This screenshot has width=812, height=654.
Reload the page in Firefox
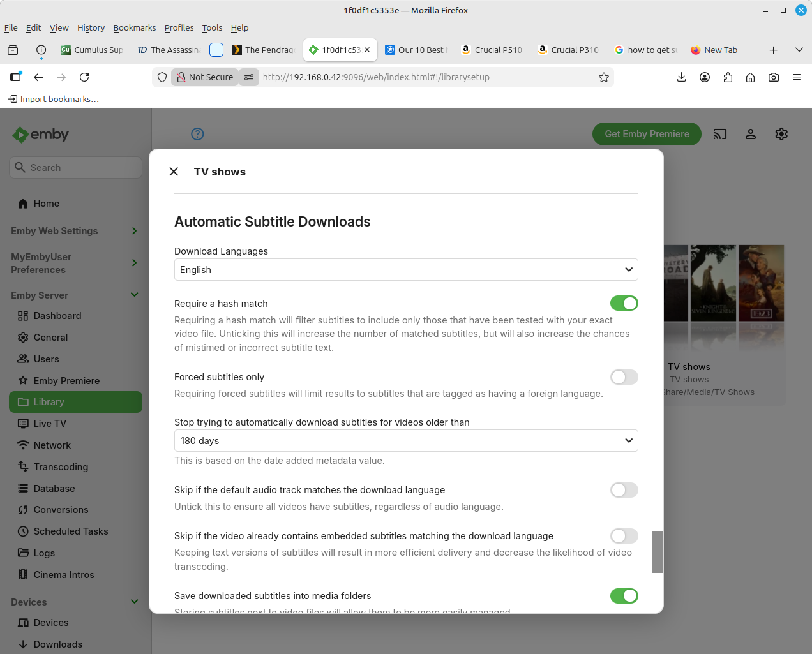84,77
